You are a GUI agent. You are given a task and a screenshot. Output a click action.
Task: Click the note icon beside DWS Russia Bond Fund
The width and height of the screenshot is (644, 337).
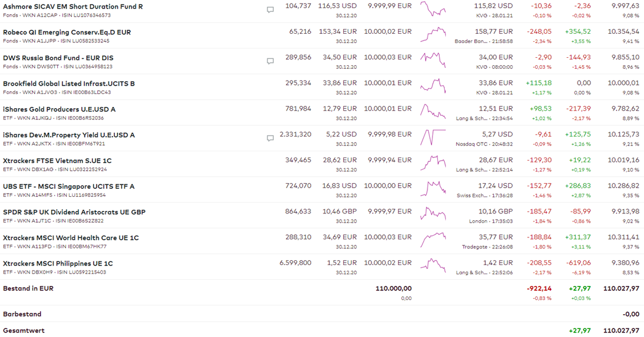[x=270, y=61]
